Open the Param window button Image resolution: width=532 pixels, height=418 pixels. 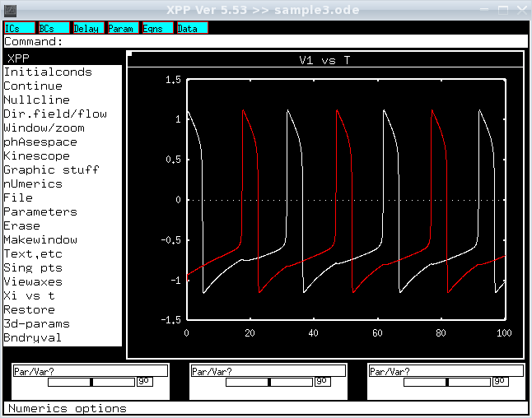(x=124, y=28)
